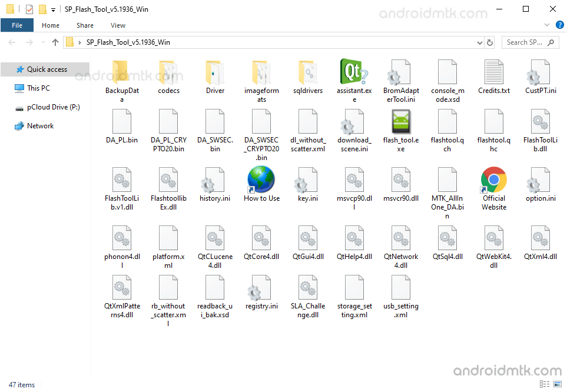Select the history.ini file icon
This screenshot has height=392, width=567.
point(214,180)
